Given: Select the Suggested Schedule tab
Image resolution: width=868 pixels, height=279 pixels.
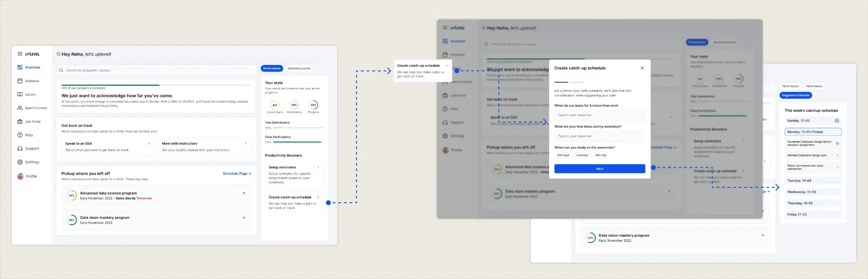Looking at the screenshot, I should pyautogui.click(x=796, y=95).
